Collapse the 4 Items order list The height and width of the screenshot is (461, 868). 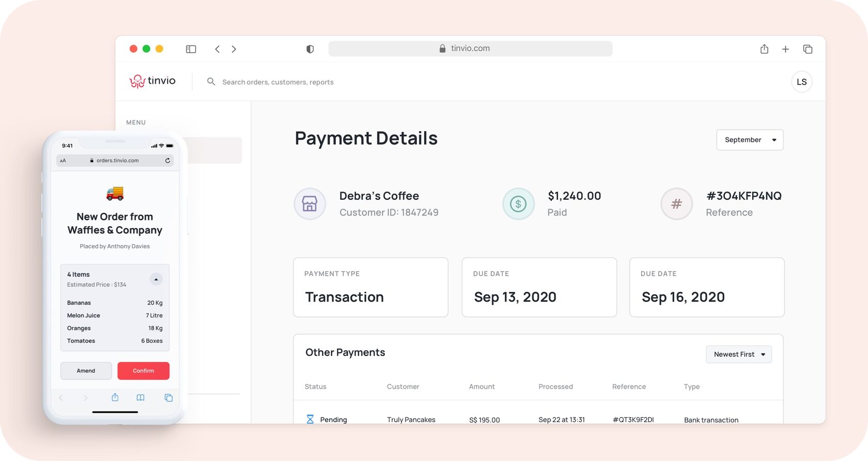[x=156, y=279]
